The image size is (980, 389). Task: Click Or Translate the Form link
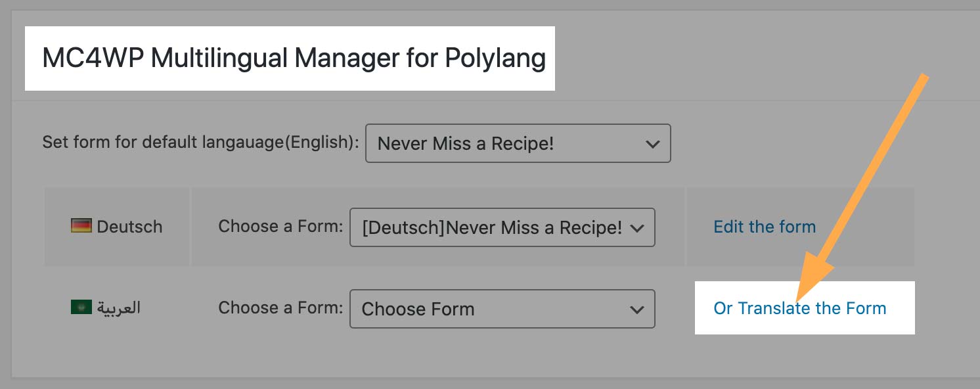click(799, 308)
